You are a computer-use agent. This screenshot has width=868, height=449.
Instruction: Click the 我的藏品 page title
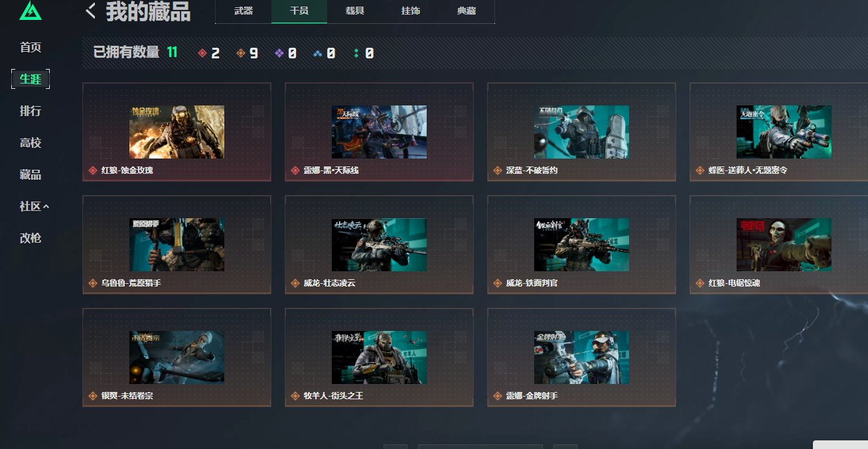point(148,11)
